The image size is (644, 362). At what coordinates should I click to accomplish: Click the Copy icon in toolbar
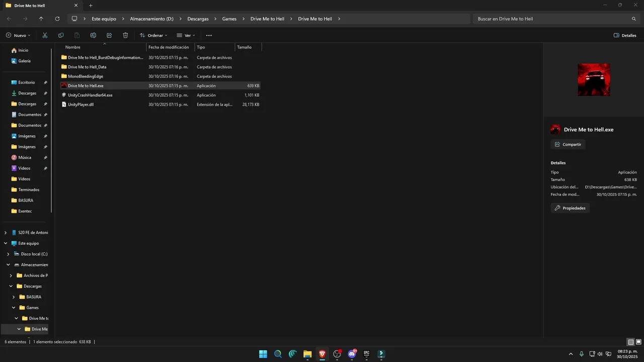point(61,35)
